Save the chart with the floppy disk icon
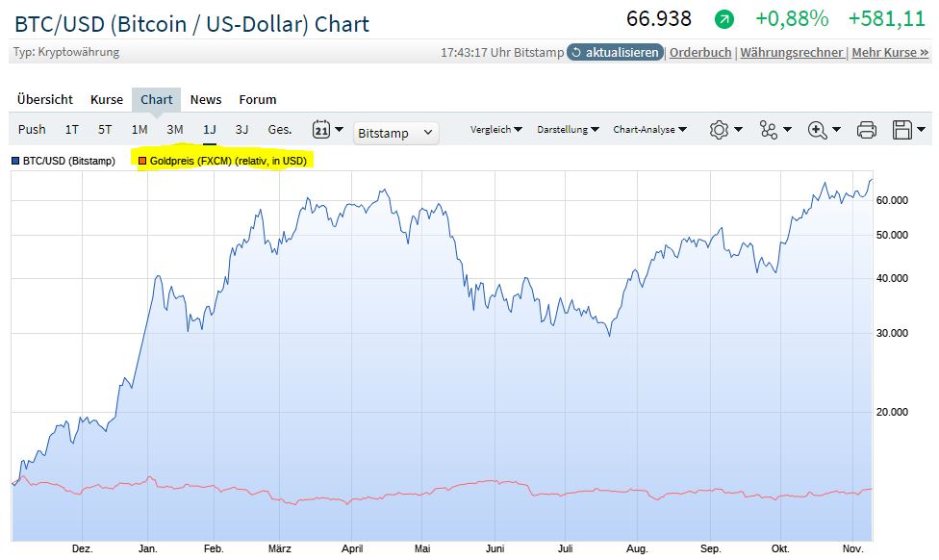Viewport: 939px width, 560px height. coord(902,130)
